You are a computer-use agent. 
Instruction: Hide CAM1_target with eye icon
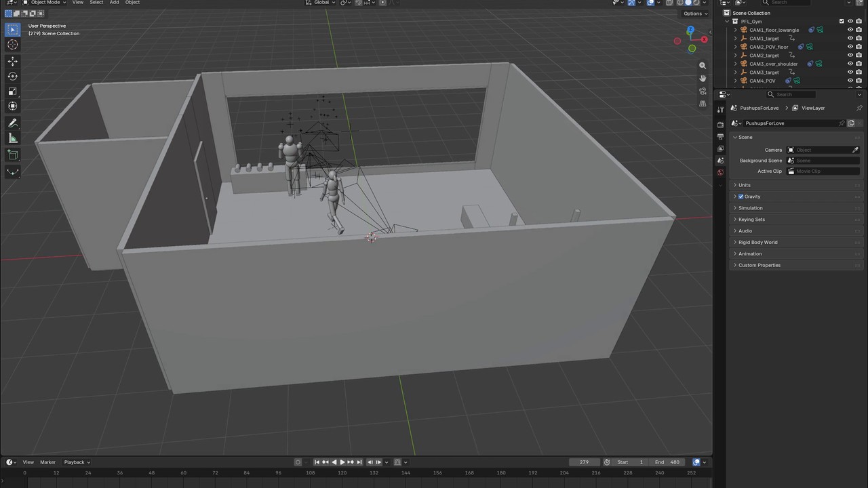(850, 39)
